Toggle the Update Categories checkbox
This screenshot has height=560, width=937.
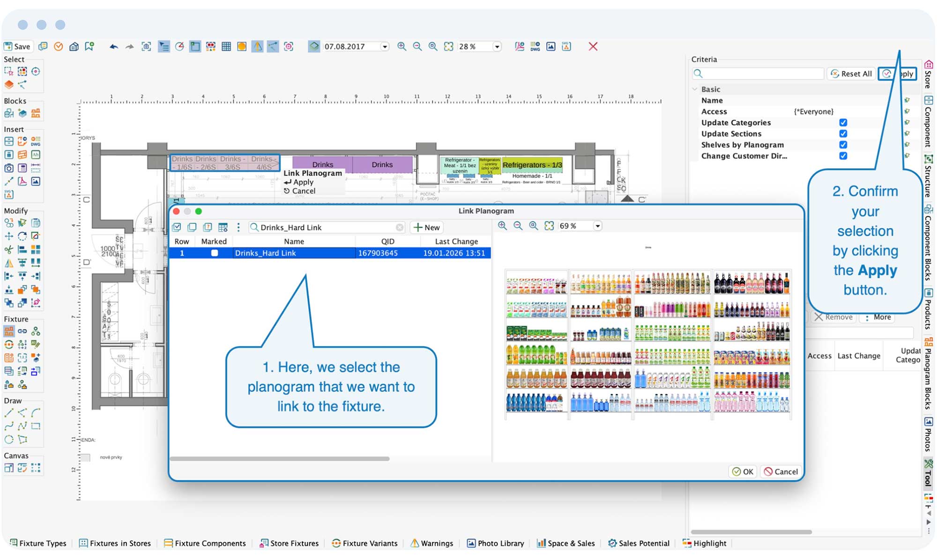[x=843, y=123]
